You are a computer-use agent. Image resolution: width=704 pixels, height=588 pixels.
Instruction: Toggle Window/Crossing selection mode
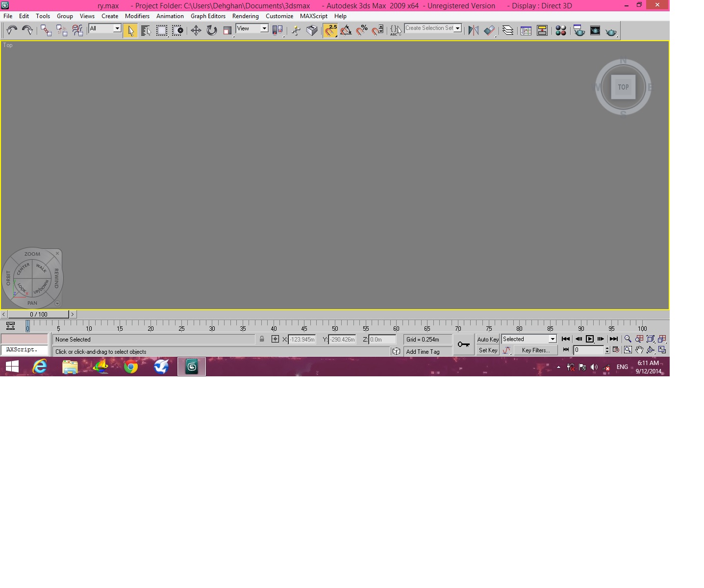tap(177, 30)
